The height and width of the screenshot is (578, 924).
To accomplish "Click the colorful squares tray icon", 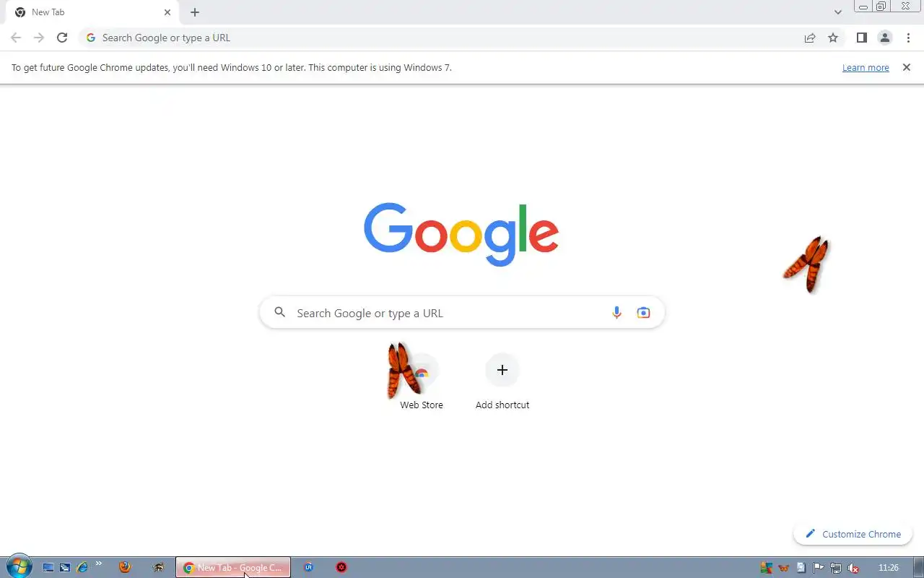I will [766, 568].
